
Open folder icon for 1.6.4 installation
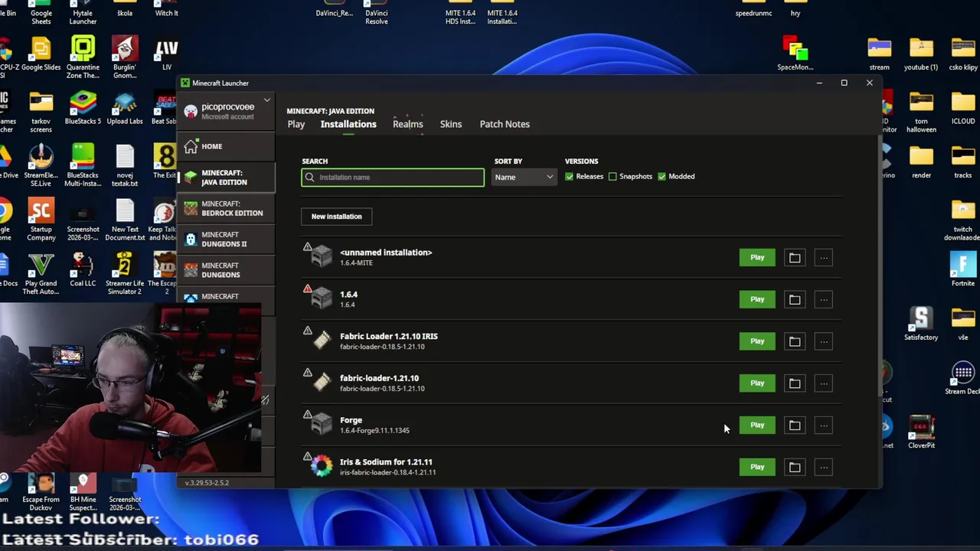click(x=795, y=300)
